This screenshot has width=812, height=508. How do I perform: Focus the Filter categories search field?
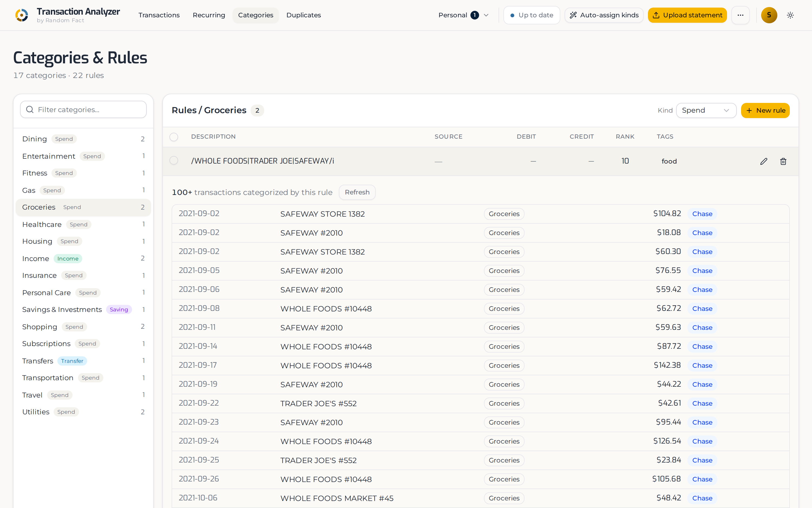coord(83,109)
